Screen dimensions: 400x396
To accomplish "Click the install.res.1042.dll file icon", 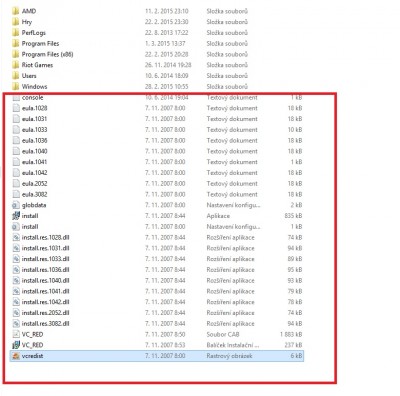I will pyautogui.click(x=16, y=302).
